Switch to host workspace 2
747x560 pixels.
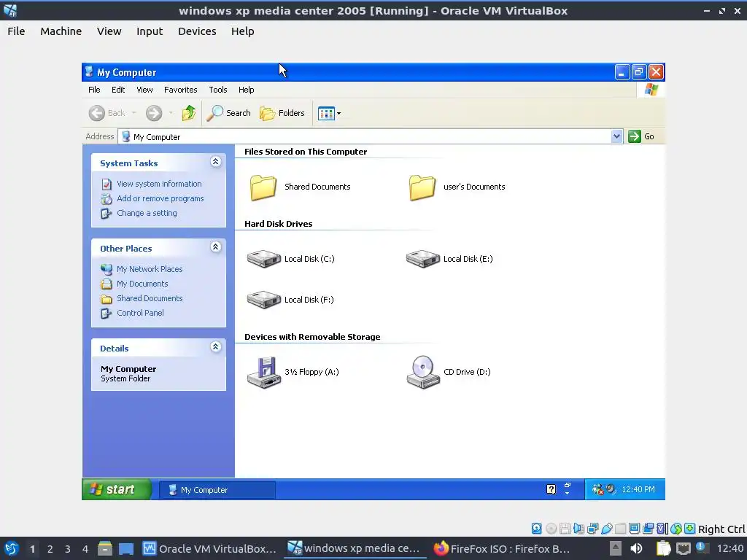click(50, 549)
